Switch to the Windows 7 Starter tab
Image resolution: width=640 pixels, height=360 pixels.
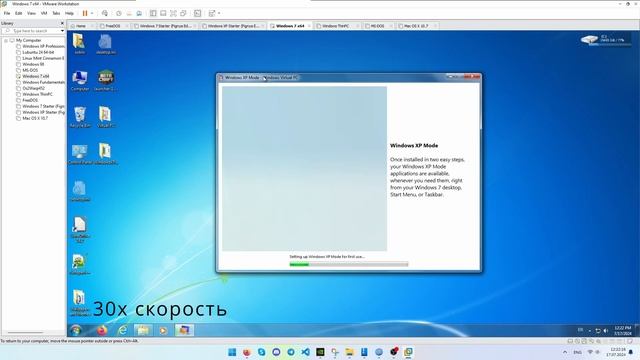point(164,26)
